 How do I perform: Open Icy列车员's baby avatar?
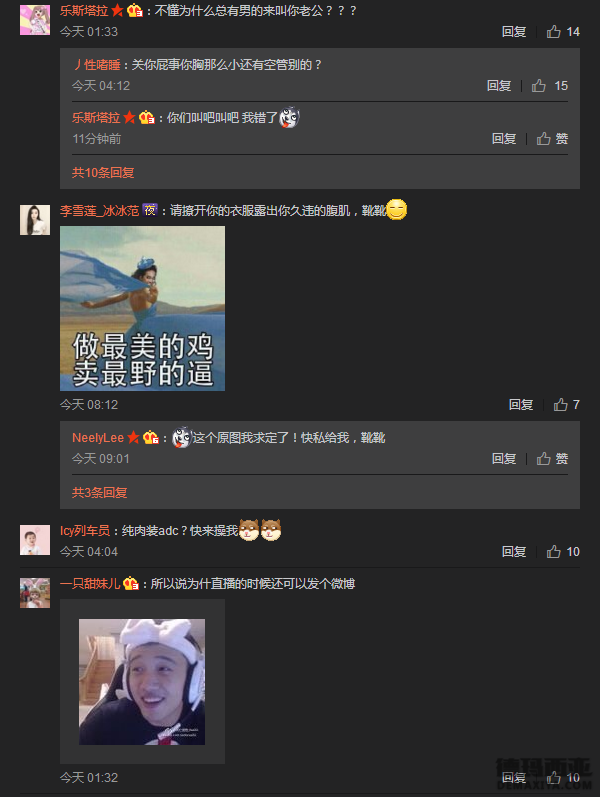(35, 540)
